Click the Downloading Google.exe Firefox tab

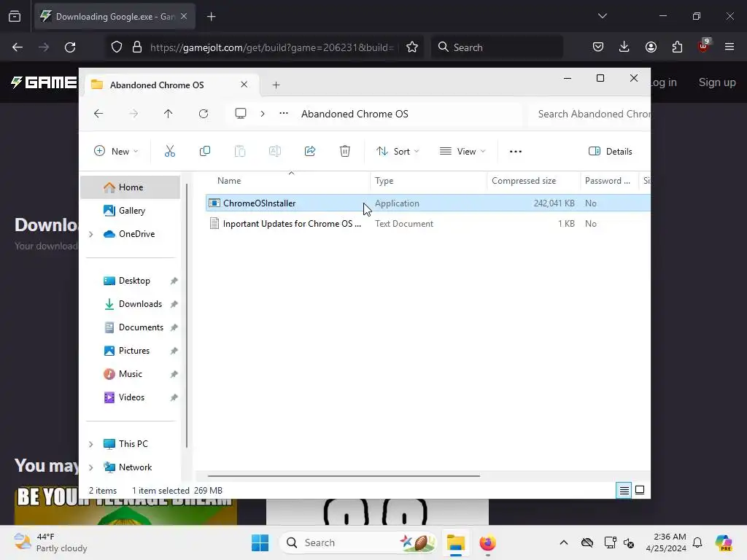coord(115,17)
